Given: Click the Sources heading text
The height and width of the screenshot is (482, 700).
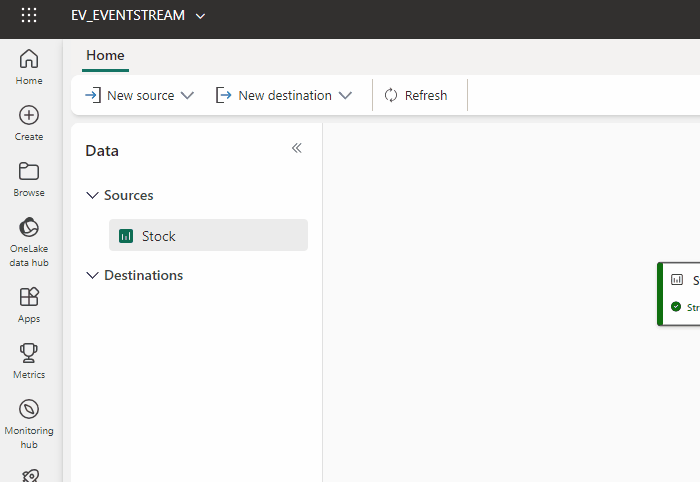Looking at the screenshot, I should (129, 195).
